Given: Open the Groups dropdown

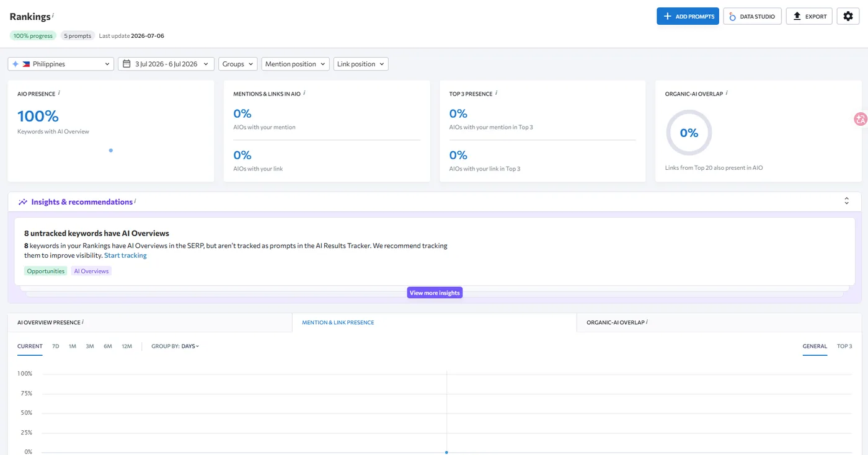Looking at the screenshot, I should 237,64.
